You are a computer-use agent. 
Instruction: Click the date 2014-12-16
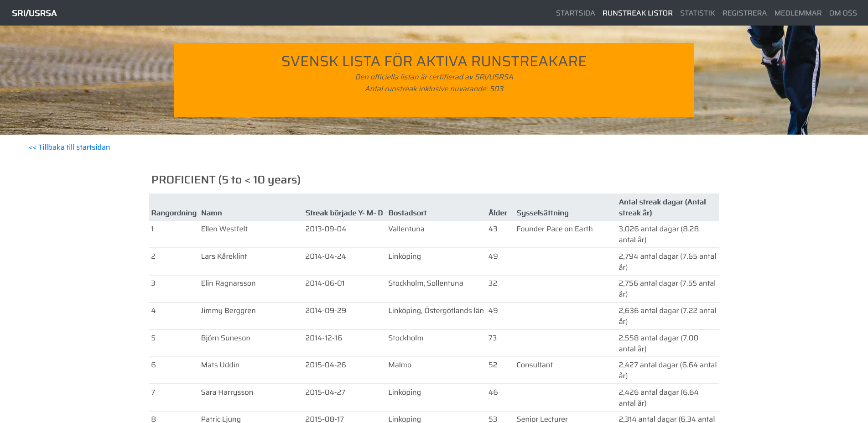pos(323,338)
